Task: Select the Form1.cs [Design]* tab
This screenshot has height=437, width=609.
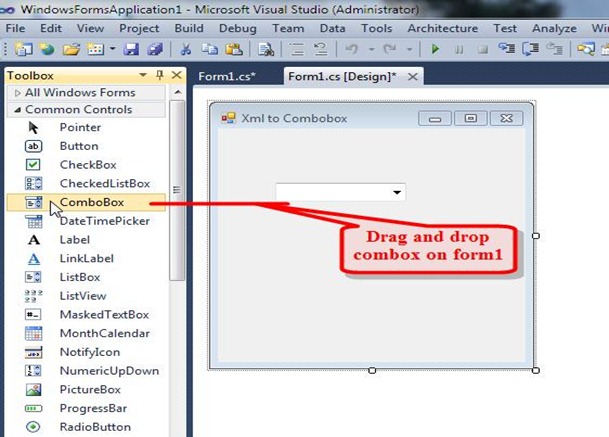Action: coord(342,76)
